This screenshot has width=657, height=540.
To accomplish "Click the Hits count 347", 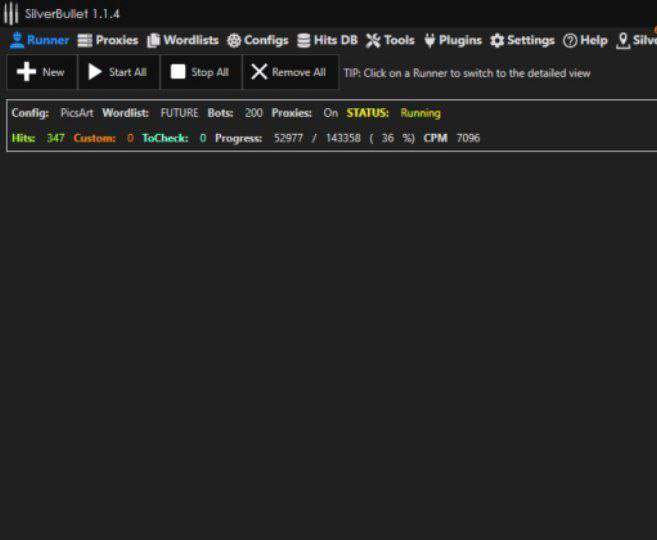I will [55, 138].
